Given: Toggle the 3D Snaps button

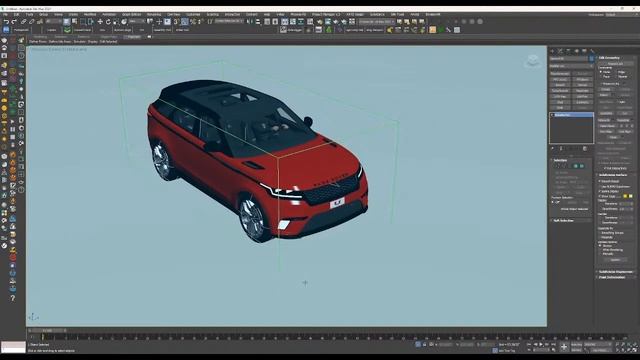Looking at the screenshot, I should (176, 22).
